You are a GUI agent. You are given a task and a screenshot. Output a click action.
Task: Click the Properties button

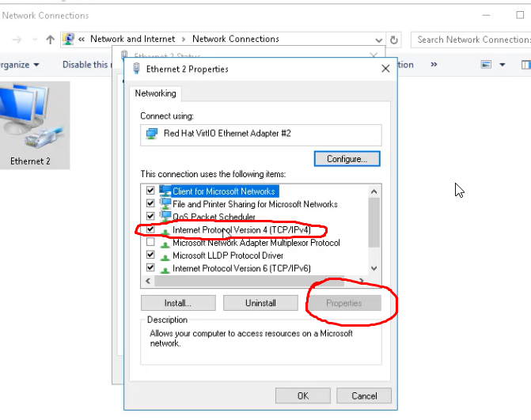click(x=343, y=303)
